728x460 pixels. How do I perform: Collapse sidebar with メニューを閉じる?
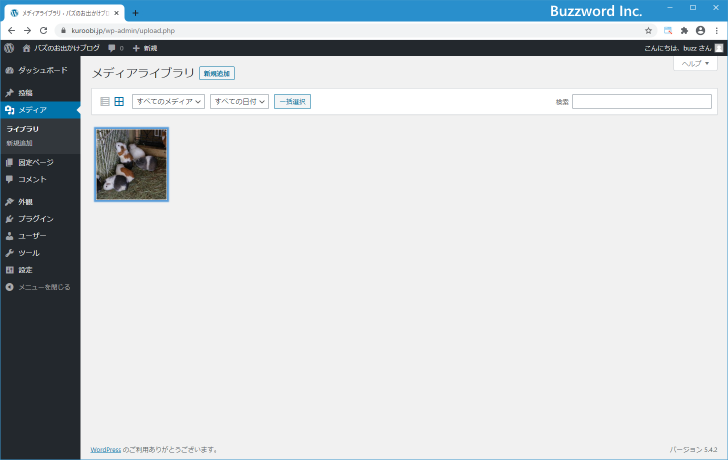coord(43,287)
